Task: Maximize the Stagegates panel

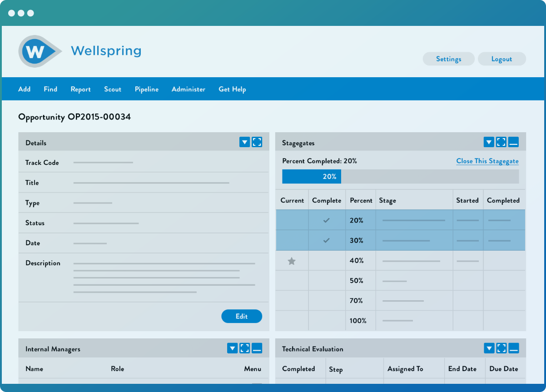Action: pyautogui.click(x=501, y=142)
